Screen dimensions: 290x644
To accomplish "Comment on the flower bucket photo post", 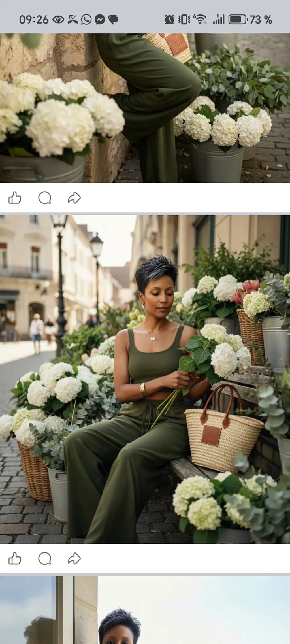I will (x=45, y=198).
